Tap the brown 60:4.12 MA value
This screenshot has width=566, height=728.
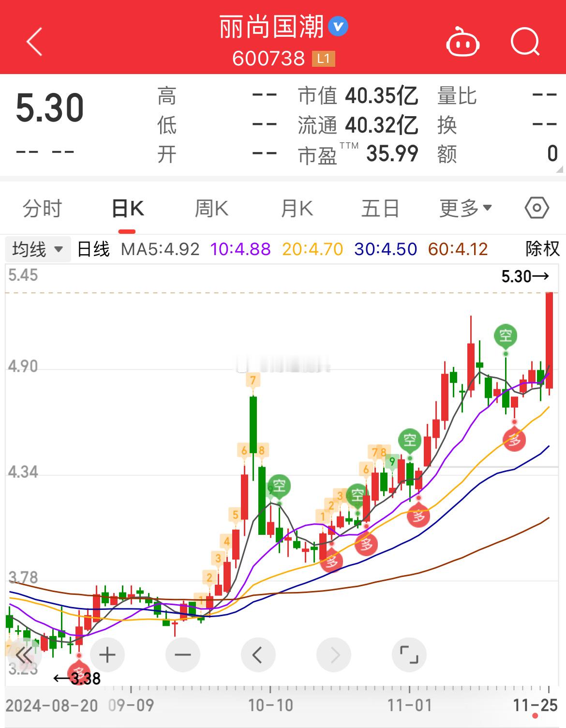point(458,249)
